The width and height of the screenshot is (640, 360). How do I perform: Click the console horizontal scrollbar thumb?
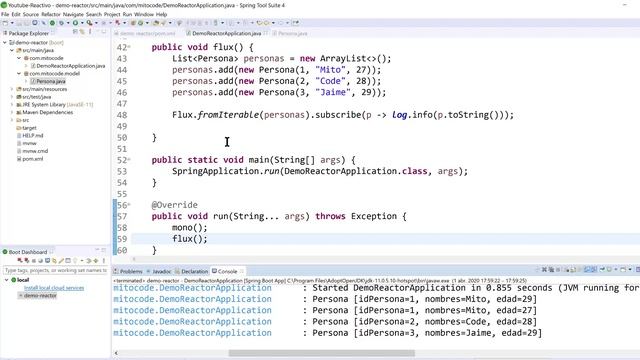322,353
